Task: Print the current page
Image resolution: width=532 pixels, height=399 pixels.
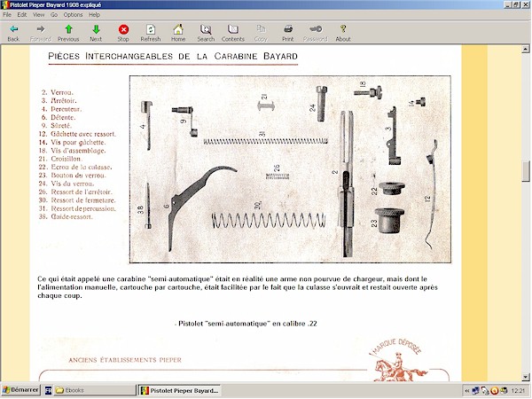Action: click(x=288, y=29)
